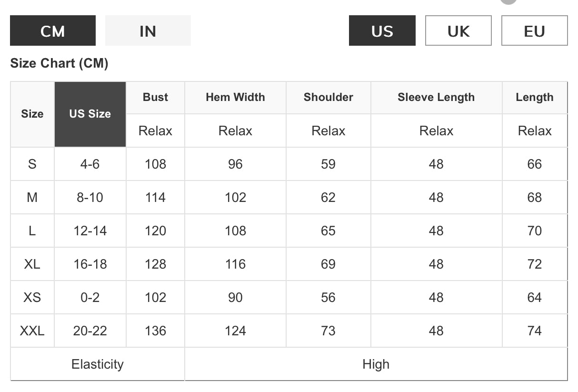Click the Size Chart (CM) heading
Viewport: 578px width, 392px height.
59,63
